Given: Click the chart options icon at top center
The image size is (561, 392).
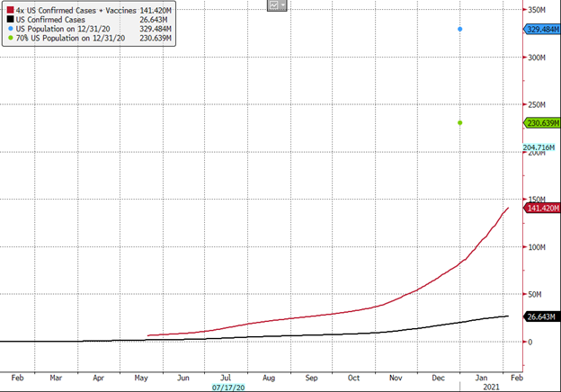Looking at the screenshot, I should pos(272,5).
